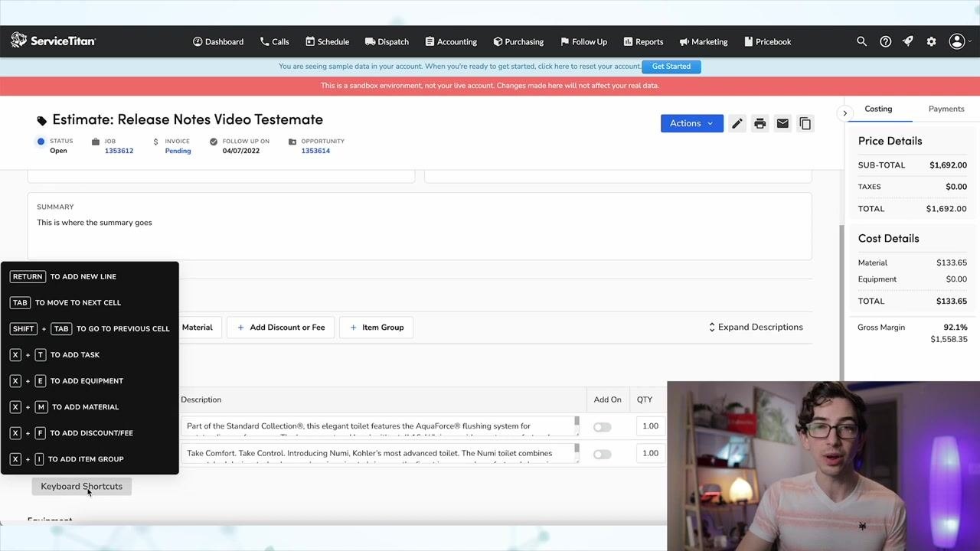Open Schedule from the top navigation
Image resolution: width=980 pixels, height=551 pixels.
coord(327,41)
